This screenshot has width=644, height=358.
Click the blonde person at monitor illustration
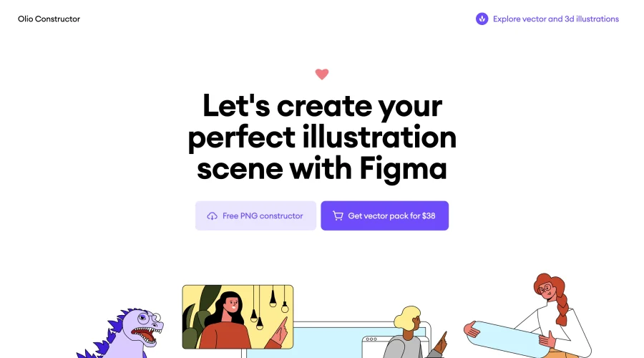click(x=415, y=332)
